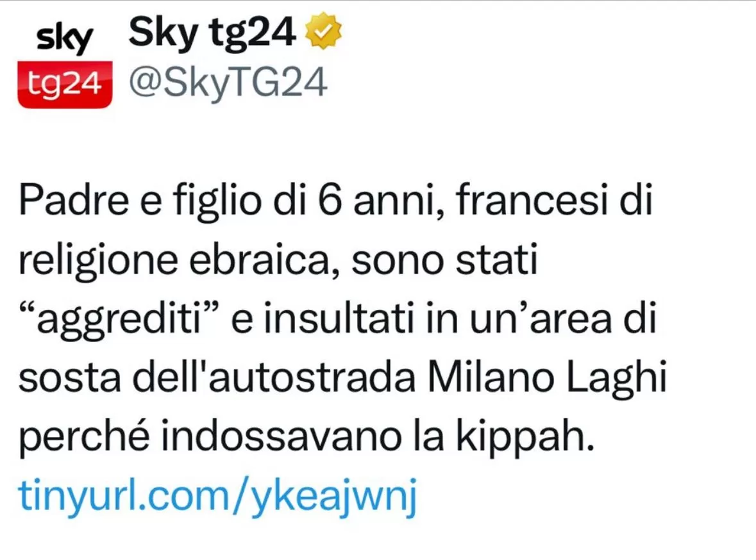Click the word 'francesi' in the tweet
The height and width of the screenshot is (560, 756).
coord(532,199)
